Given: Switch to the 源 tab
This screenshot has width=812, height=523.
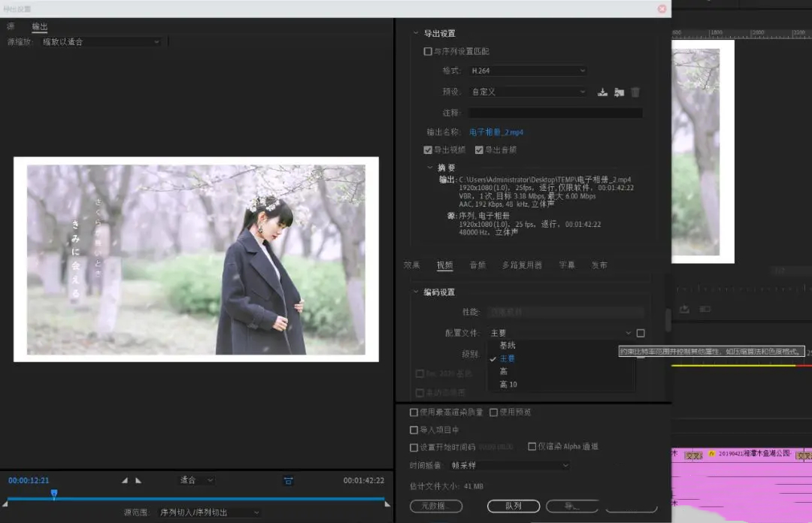Looking at the screenshot, I should click(11, 26).
